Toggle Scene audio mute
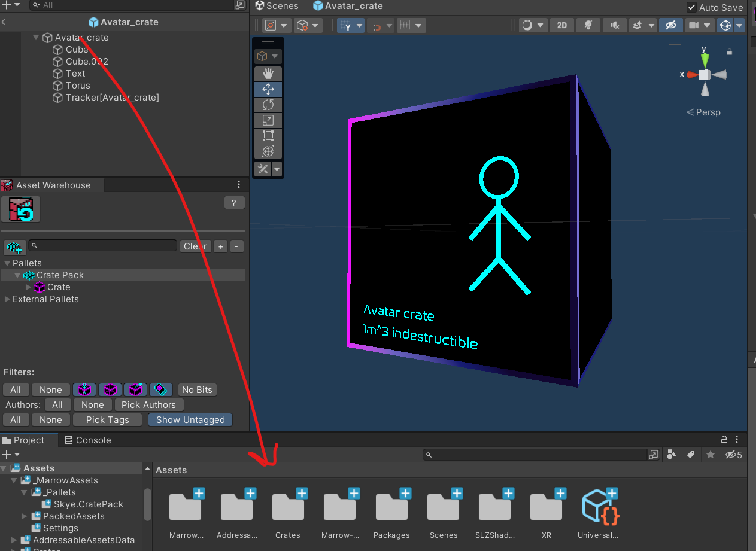 pyautogui.click(x=614, y=25)
